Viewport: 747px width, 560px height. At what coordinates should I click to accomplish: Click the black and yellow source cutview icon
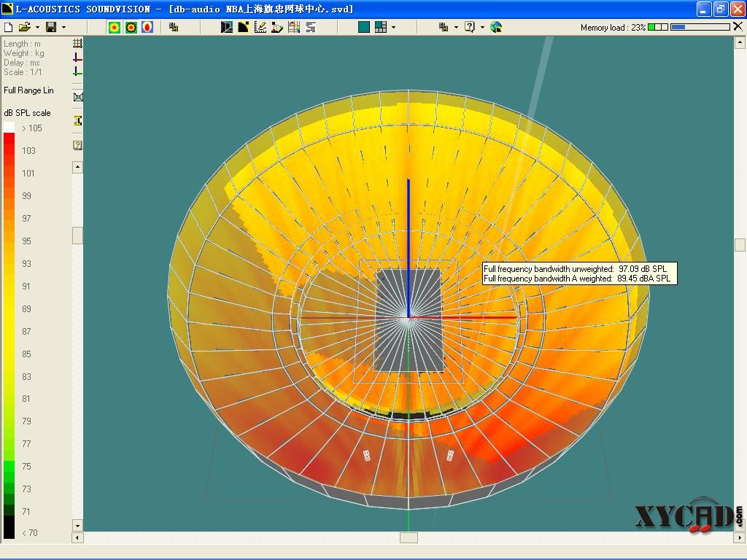244,27
